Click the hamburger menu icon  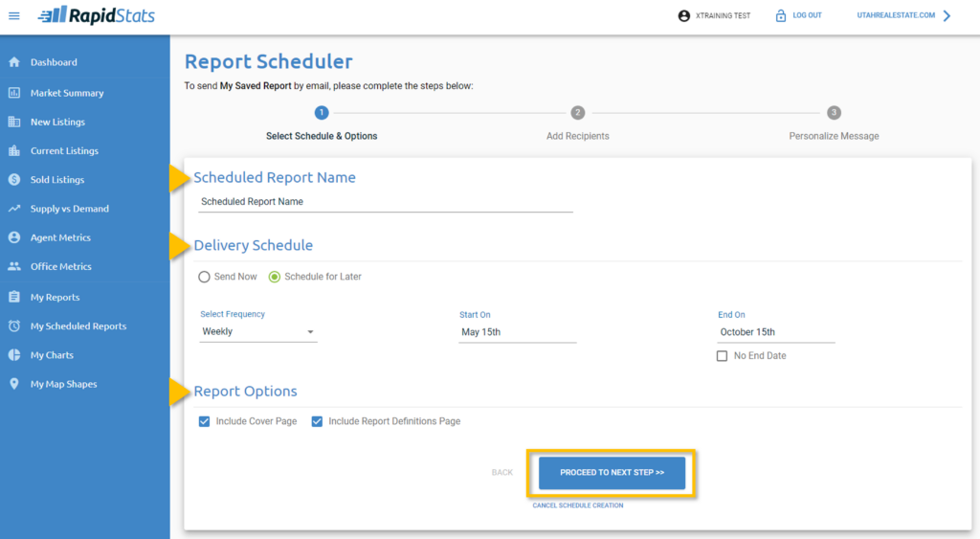coord(14,16)
